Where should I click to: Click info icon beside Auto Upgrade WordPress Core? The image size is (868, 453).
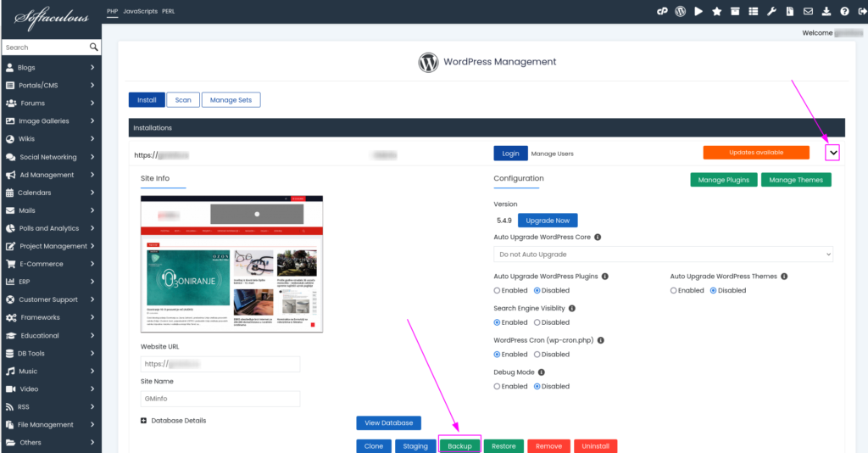tap(598, 237)
